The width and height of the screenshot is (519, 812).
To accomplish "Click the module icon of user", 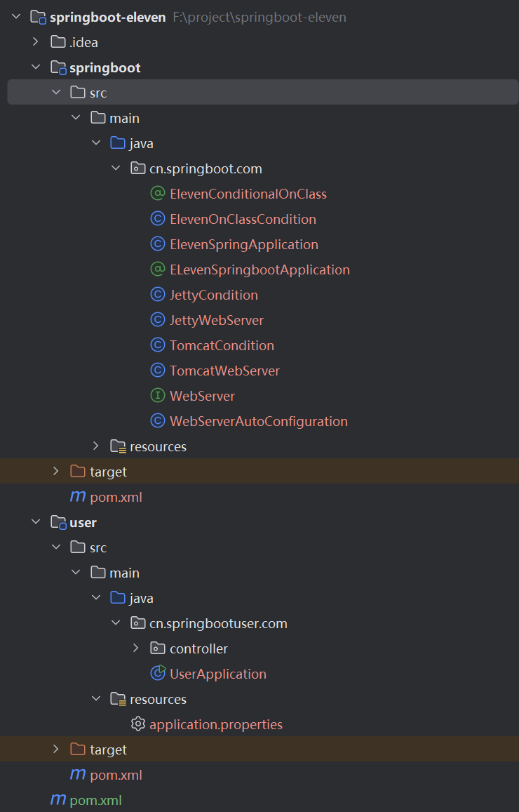I will (x=58, y=522).
